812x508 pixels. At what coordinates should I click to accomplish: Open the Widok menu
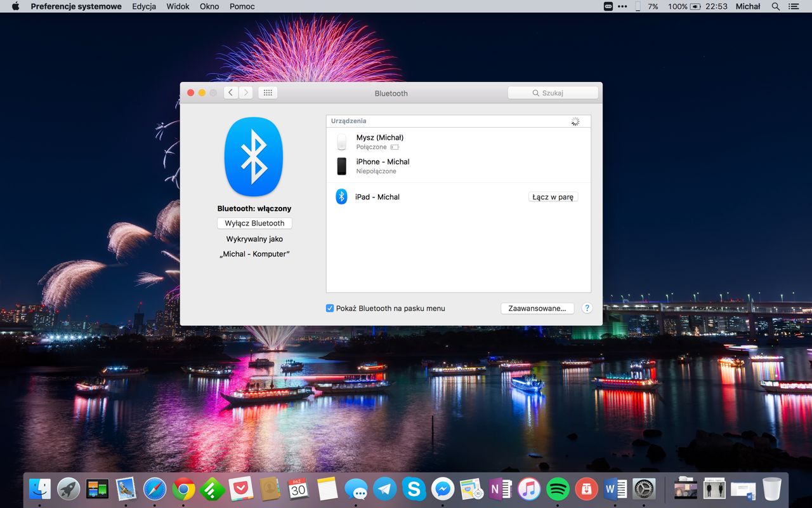(x=178, y=6)
